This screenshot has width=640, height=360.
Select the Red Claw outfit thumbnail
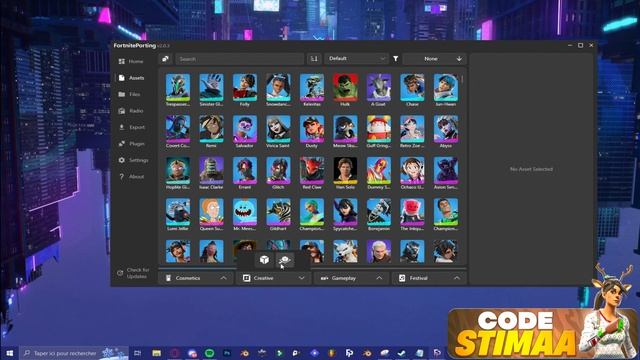tap(312, 171)
